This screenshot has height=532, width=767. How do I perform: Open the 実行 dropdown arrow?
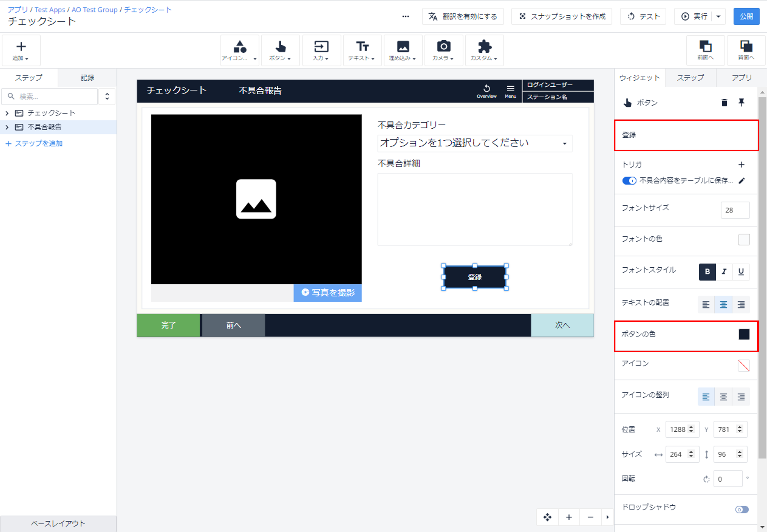click(x=718, y=16)
